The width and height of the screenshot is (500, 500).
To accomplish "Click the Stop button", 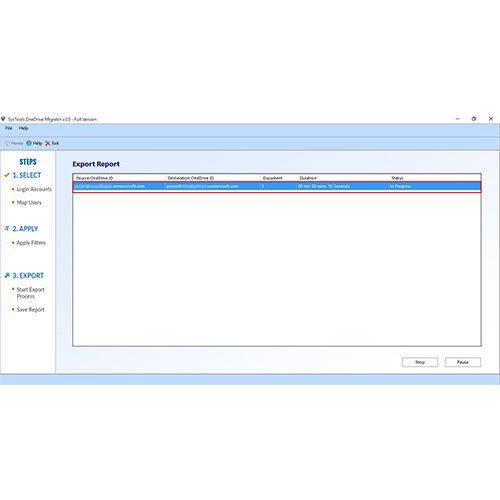I will (x=420, y=362).
